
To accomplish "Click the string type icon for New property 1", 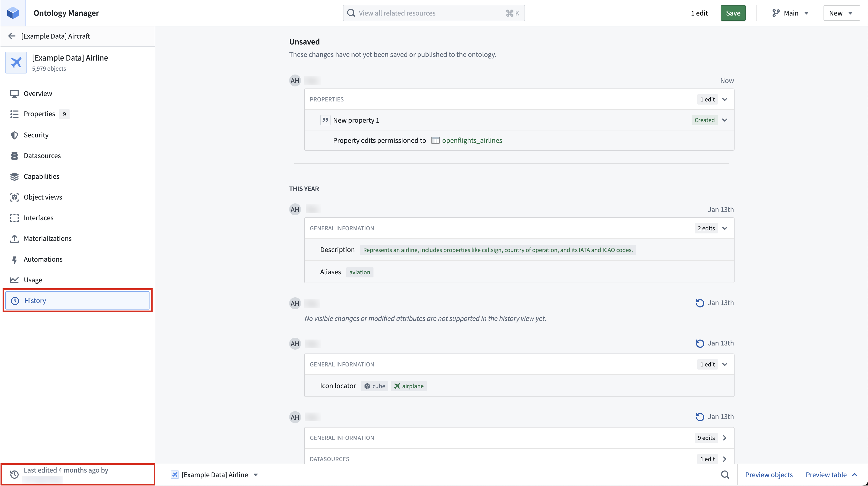I will [325, 120].
